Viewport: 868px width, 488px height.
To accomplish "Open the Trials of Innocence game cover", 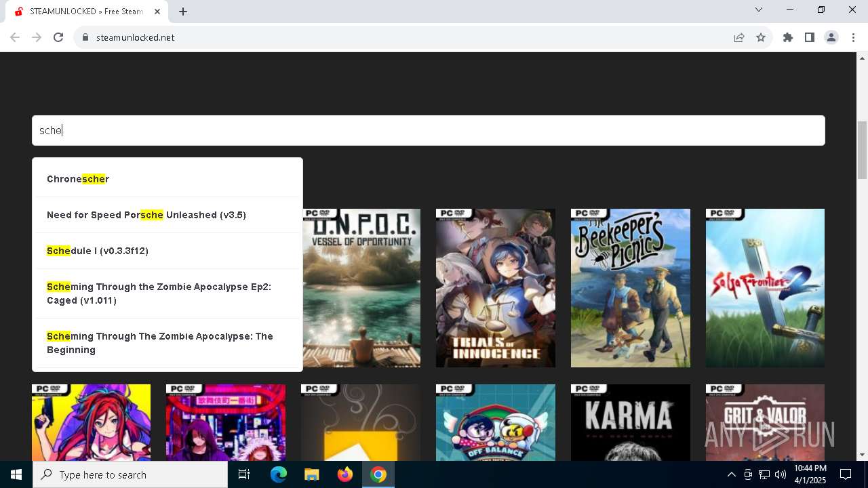I will 496,288.
